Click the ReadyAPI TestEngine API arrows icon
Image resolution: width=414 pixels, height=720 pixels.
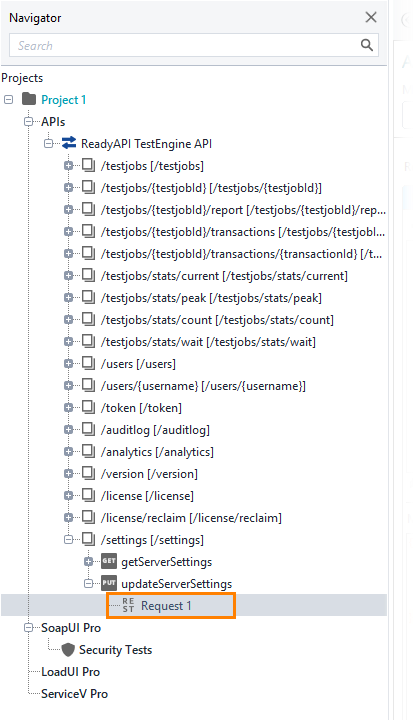pyautogui.click(x=69, y=143)
